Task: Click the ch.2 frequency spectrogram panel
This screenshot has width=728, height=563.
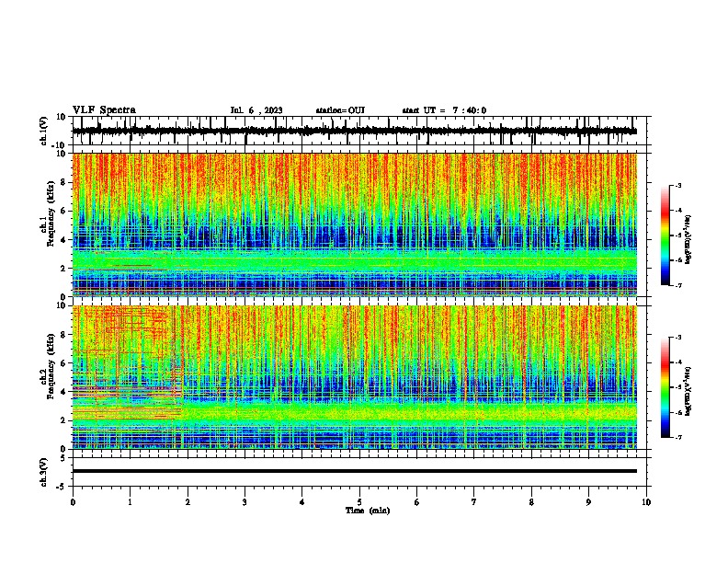Action: pyautogui.click(x=355, y=377)
